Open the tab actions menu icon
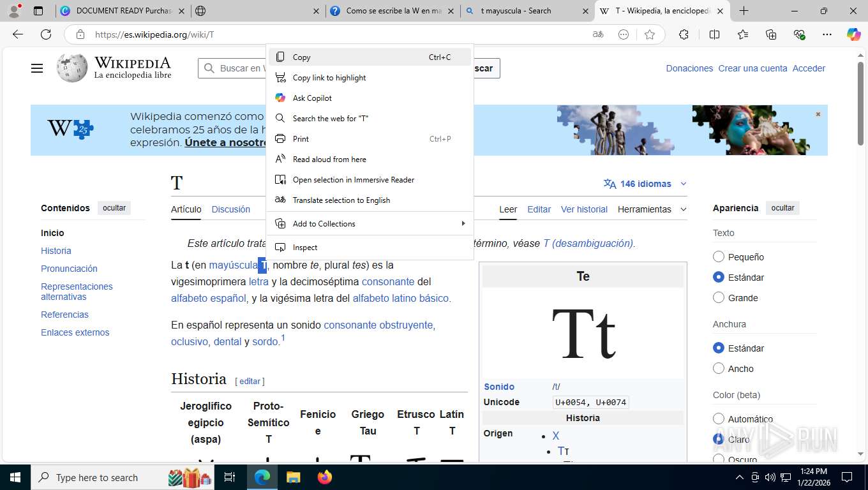This screenshot has height=490, width=868. tap(38, 11)
